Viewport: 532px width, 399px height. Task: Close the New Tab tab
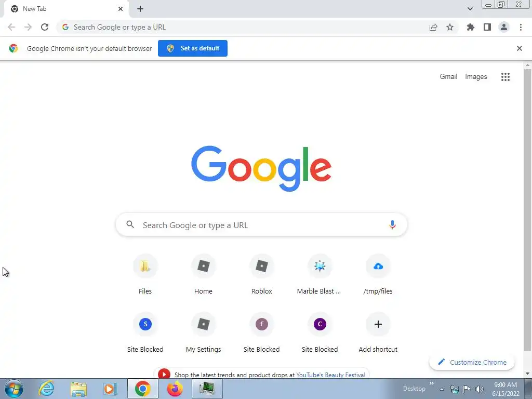click(121, 9)
